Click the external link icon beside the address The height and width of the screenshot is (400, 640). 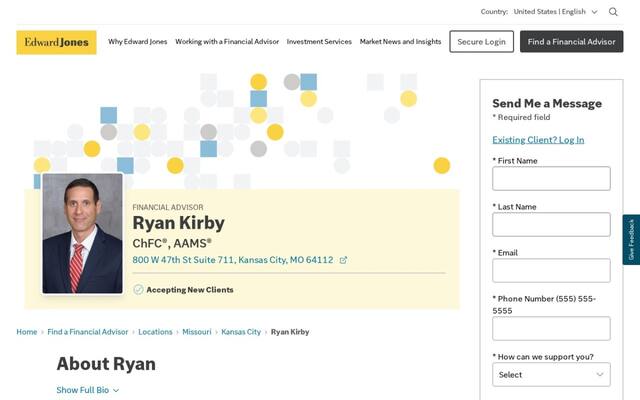tap(343, 260)
